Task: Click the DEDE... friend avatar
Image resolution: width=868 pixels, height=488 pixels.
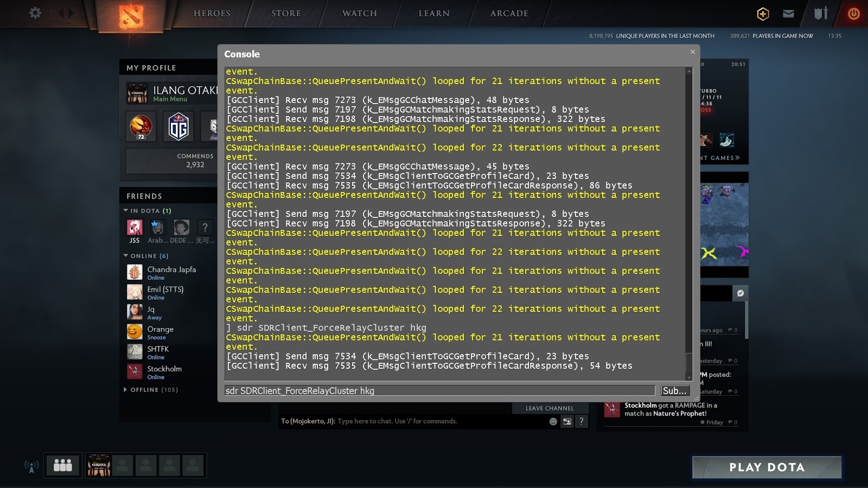Action: (181, 227)
